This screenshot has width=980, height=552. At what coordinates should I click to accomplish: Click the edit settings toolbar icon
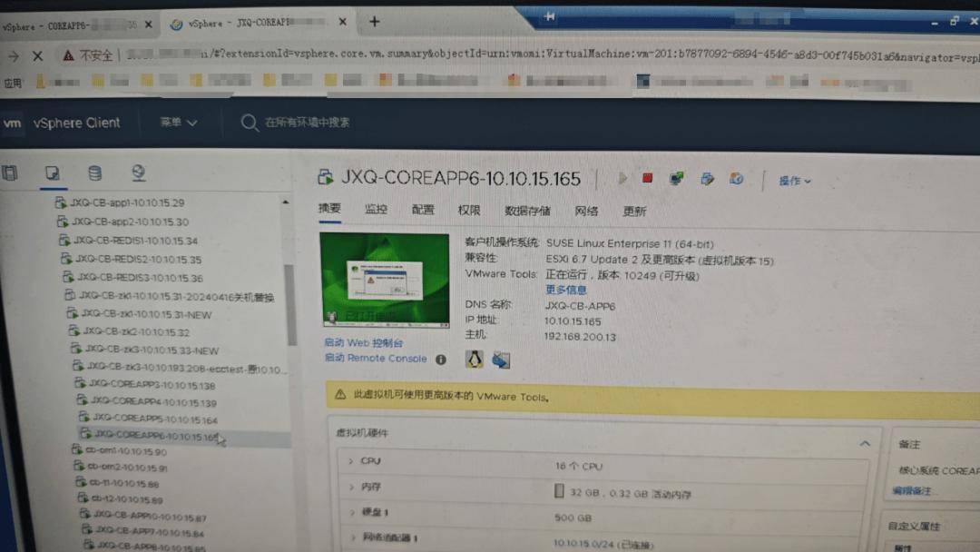point(707,180)
